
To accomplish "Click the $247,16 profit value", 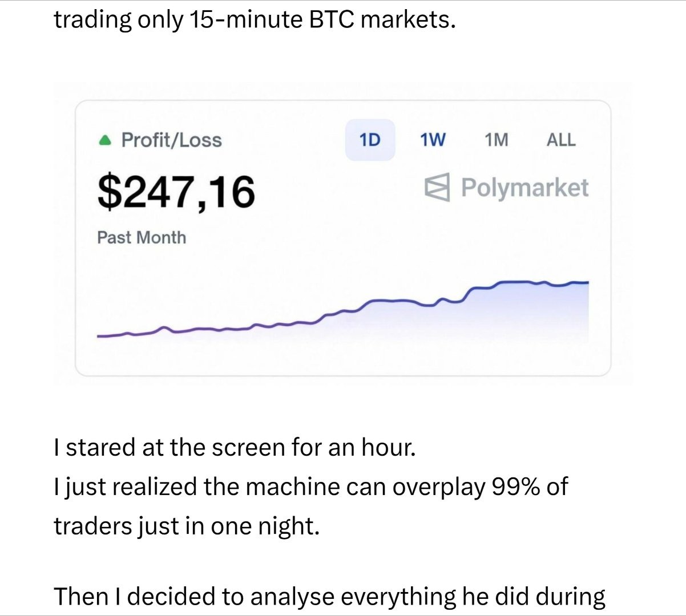I will (176, 192).
